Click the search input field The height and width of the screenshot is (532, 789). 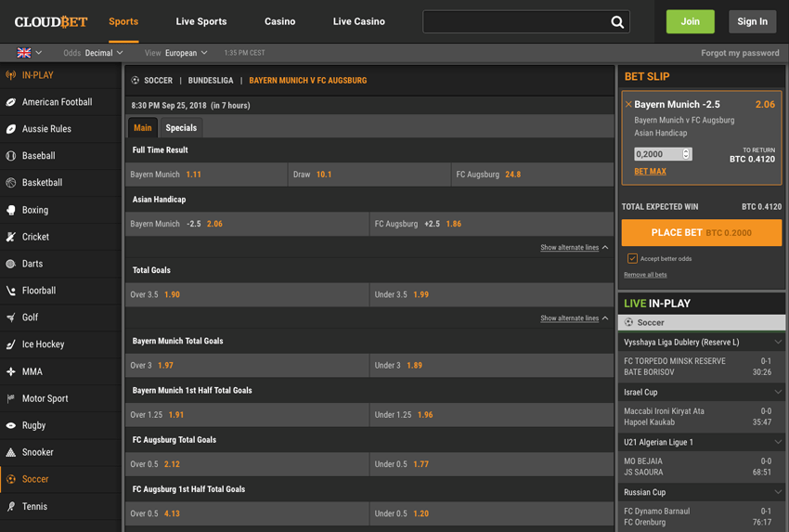[x=526, y=21]
